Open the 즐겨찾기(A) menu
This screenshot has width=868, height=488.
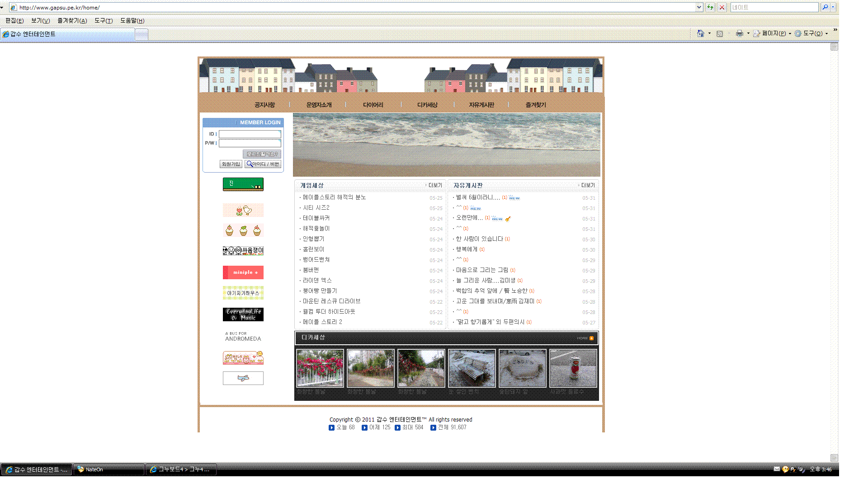point(72,21)
